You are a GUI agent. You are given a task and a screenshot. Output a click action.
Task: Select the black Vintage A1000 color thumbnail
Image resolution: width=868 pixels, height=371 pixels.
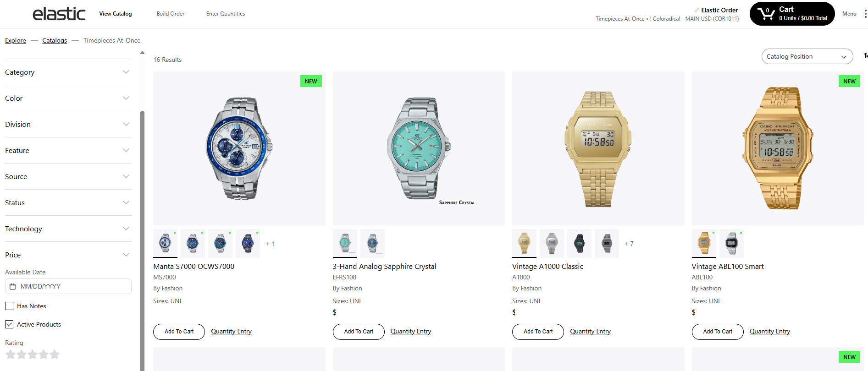pyautogui.click(x=579, y=243)
